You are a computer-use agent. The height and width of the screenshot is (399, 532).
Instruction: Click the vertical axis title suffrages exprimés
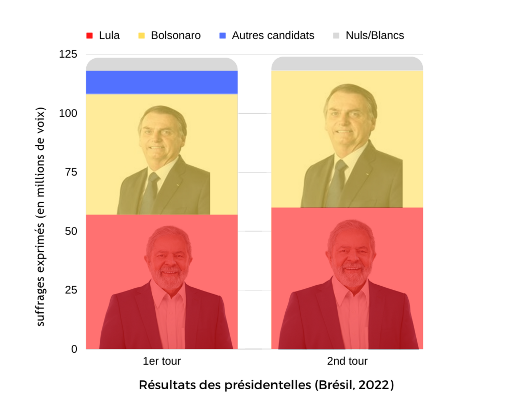[40, 216]
